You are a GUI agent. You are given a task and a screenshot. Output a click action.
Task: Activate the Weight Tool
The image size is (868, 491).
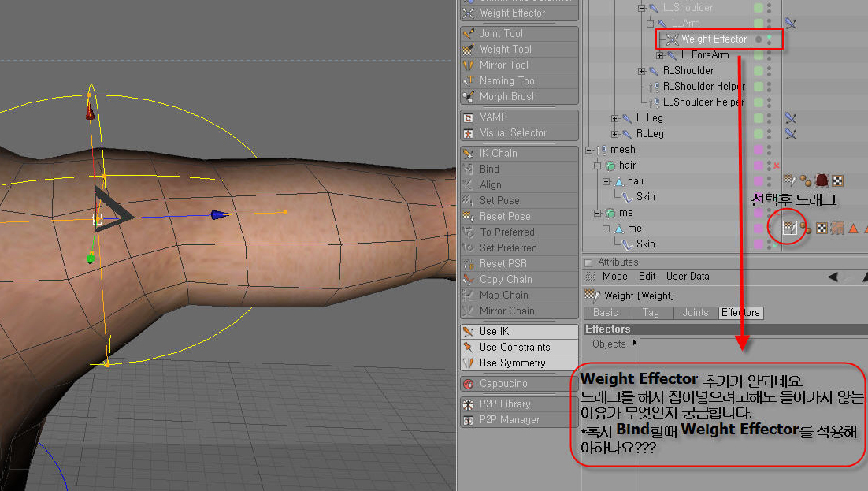[519, 50]
